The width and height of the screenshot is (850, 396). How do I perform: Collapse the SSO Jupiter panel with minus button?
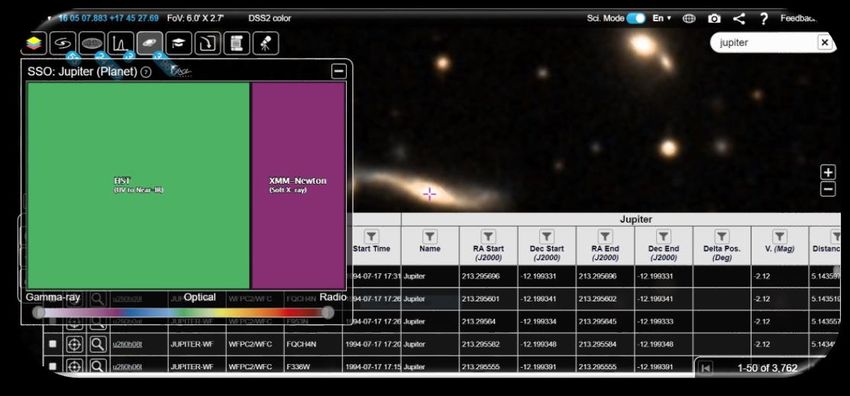pos(339,71)
